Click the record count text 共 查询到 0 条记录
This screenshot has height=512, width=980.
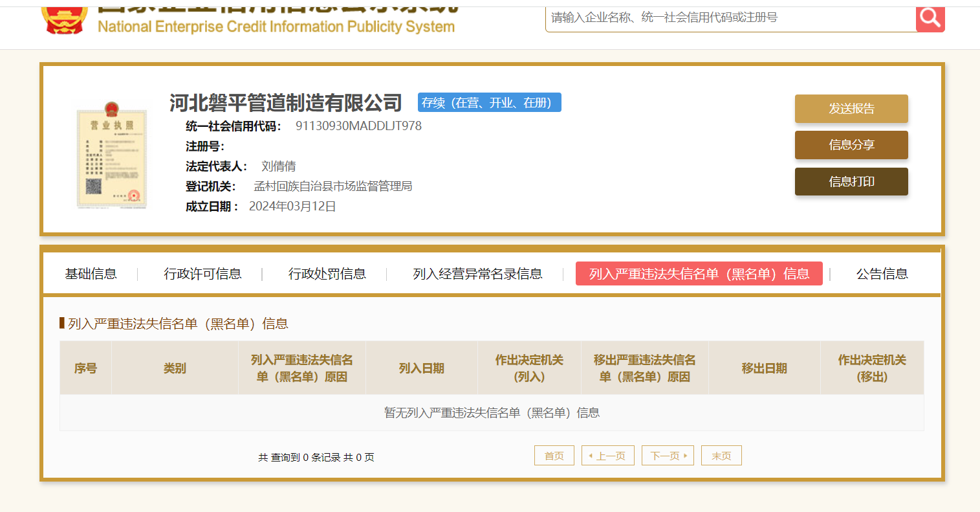point(299,457)
